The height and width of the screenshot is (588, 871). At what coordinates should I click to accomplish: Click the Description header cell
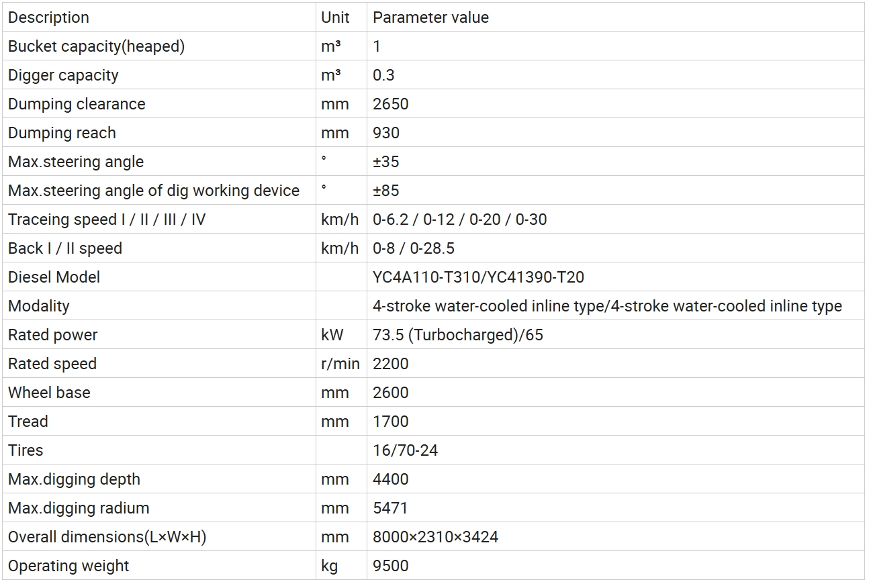tap(48, 17)
